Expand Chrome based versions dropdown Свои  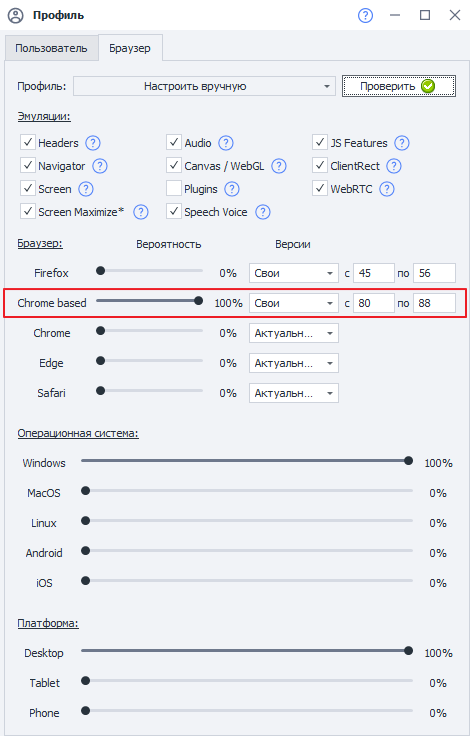tap(294, 303)
